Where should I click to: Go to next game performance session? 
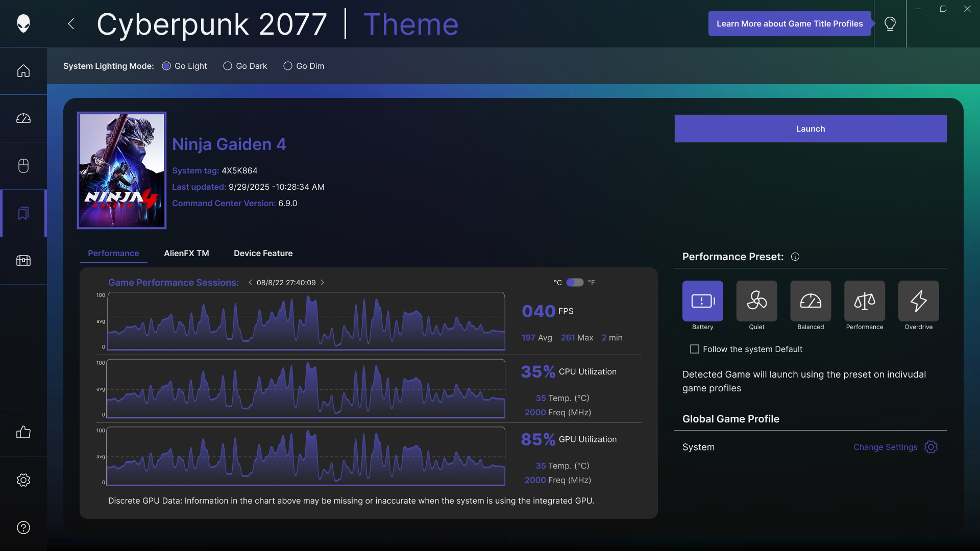point(323,283)
